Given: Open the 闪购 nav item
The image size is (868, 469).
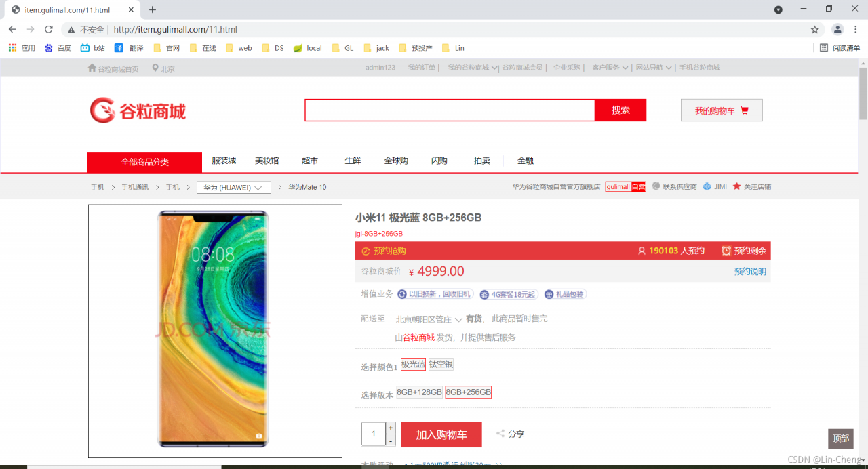Looking at the screenshot, I should tap(439, 161).
